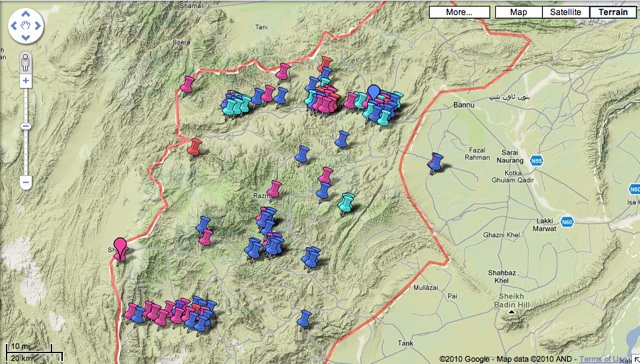
Task: Pan map up with navigation arrow
Action: [x=26, y=14]
